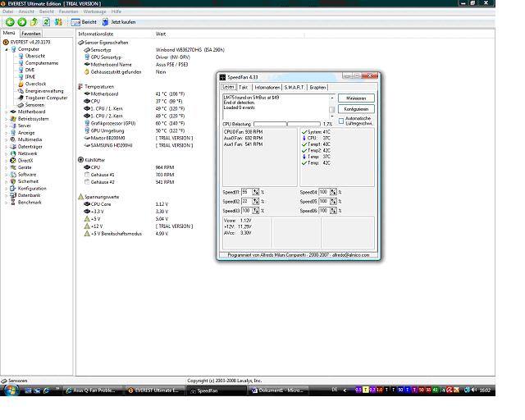The width and height of the screenshot is (525, 420).
Task: Click the Motherboard icon in the tree
Action: (13, 112)
